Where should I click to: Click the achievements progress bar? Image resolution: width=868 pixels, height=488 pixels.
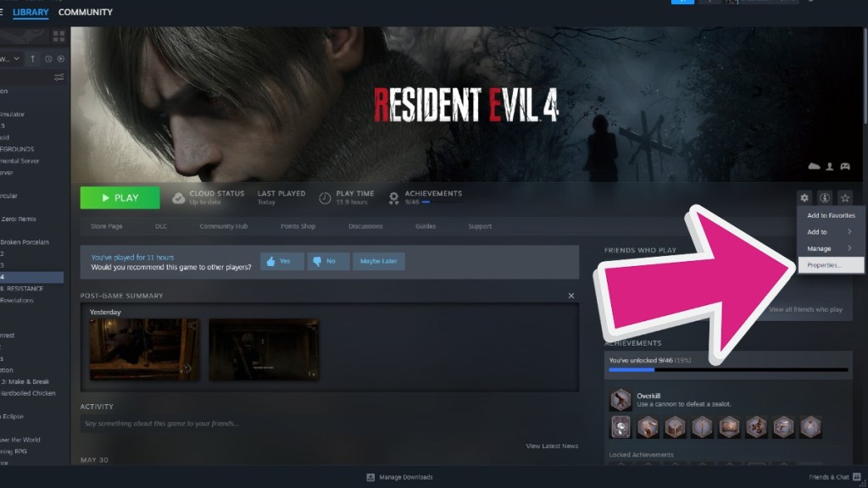tap(726, 369)
